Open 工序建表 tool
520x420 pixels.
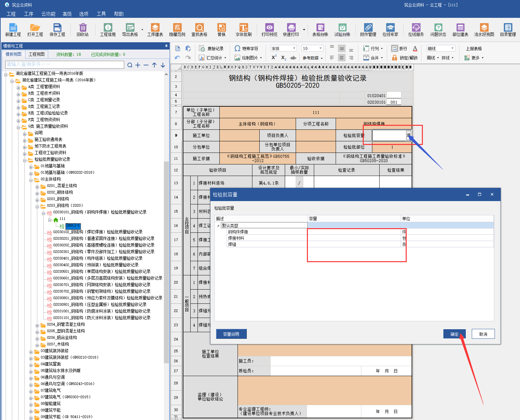155,30
